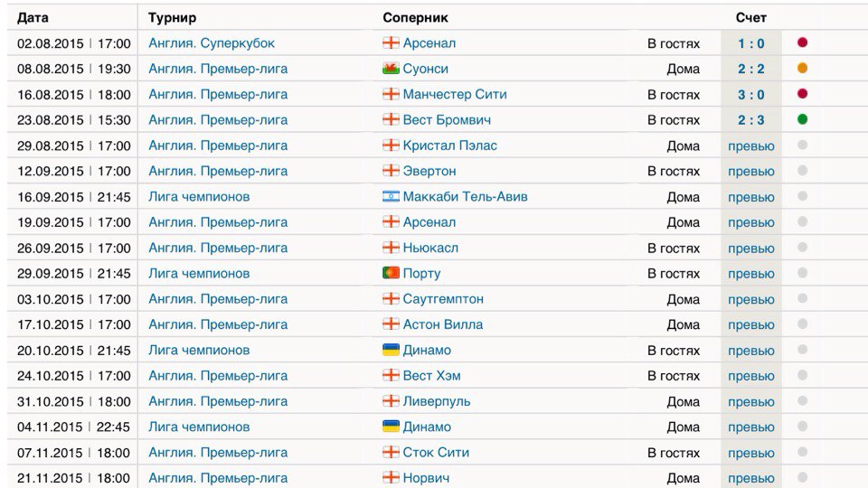
Task: Open the Вест Бромвич team link
Action: click(x=448, y=120)
